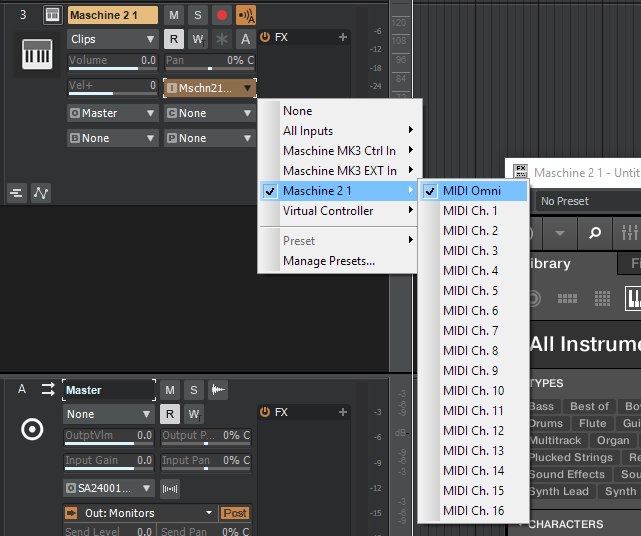Open the SA24001 output dropdown
641x536 pixels.
click(109, 488)
